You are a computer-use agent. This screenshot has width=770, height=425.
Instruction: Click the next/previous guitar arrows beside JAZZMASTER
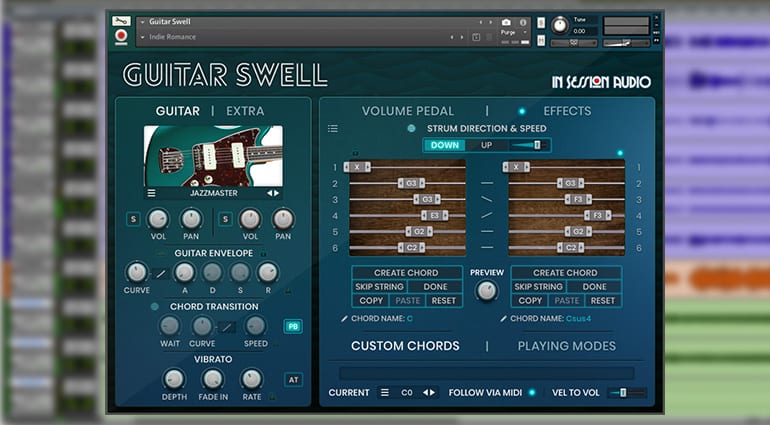point(273,193)
